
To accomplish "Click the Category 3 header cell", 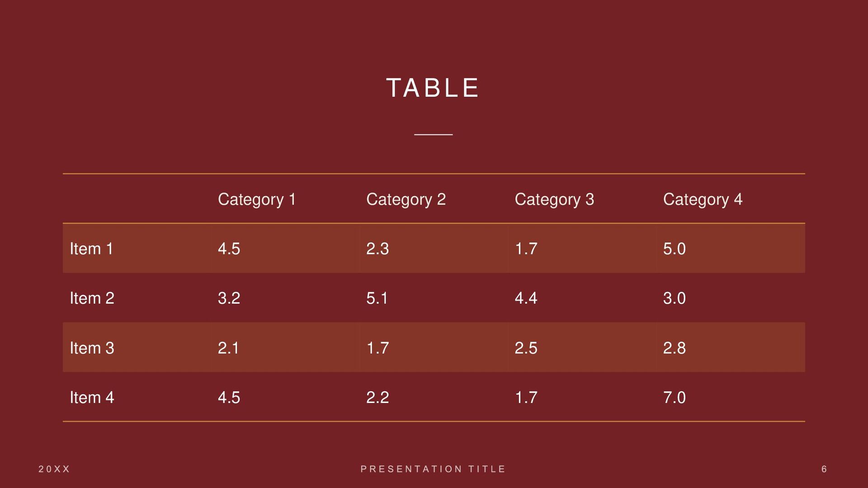I will tap(554, 199).
